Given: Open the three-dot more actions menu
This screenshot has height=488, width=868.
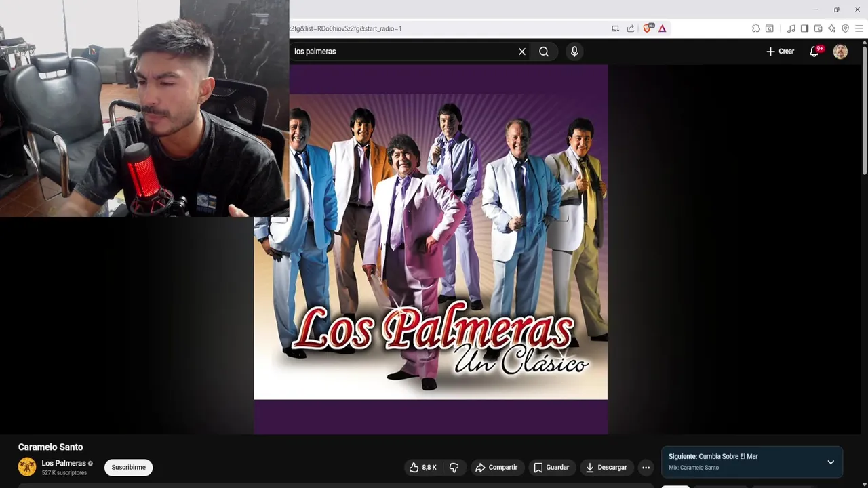Looking at the screenshot, I should [646, 468].
